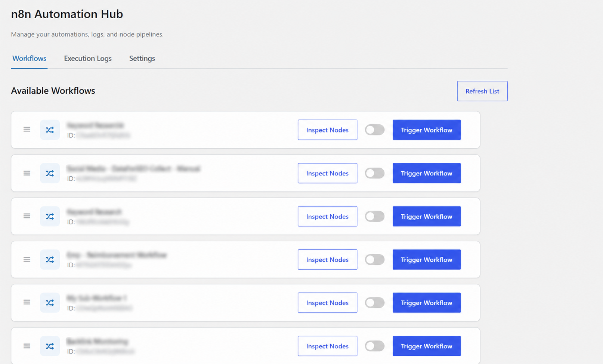The image size is (603, 364).
Task: Toggle the switch on the sixth workflow card
Action: 375,346
